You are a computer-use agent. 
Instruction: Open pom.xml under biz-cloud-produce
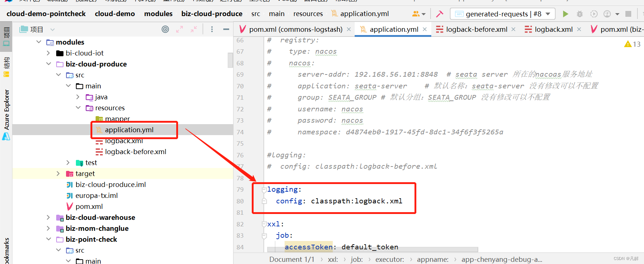(89, 206)
